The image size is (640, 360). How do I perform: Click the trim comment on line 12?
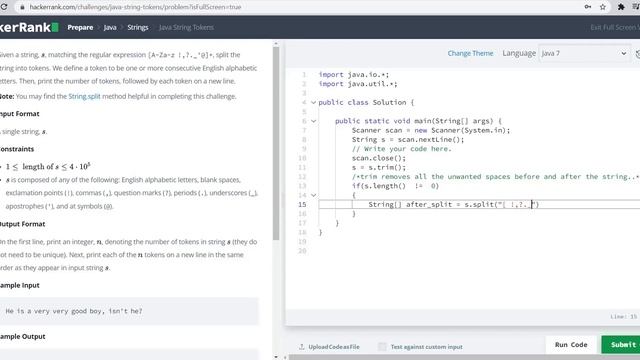(x=496, y=177)
